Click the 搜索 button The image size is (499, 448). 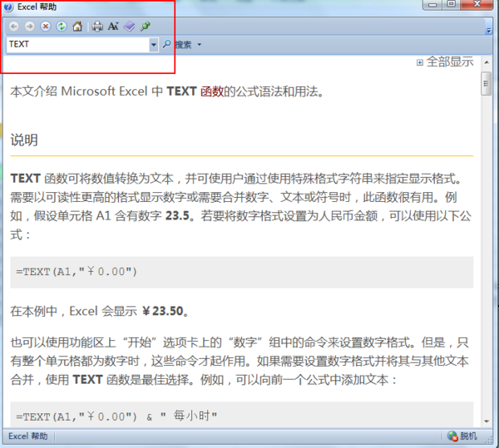pos(183,45)
